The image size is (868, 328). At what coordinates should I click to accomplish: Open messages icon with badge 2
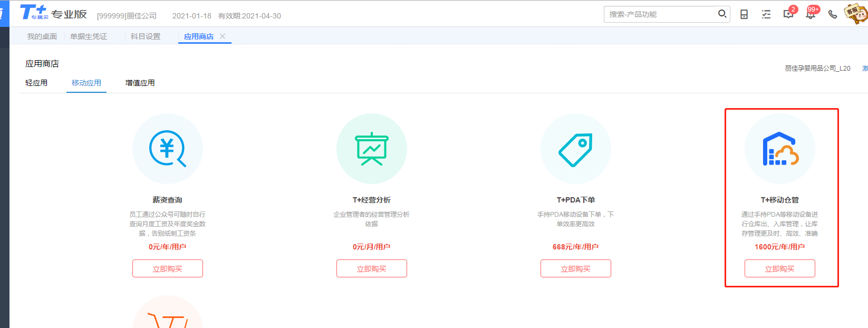(x=789, y=13)
